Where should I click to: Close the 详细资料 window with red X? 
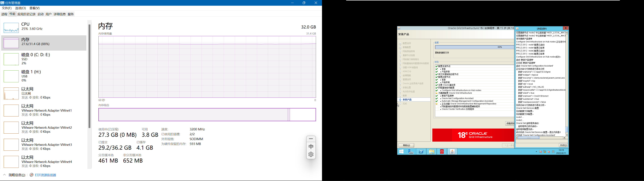pos(566,28)
